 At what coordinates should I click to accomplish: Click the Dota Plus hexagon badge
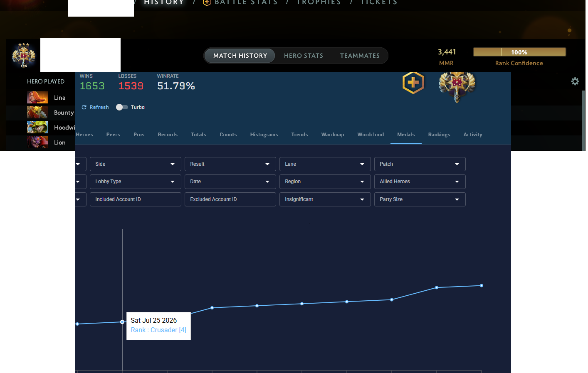(x=413, y=83)
